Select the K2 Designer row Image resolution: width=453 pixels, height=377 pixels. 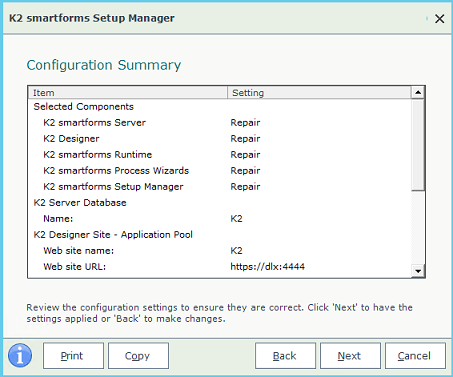point(220,139)
